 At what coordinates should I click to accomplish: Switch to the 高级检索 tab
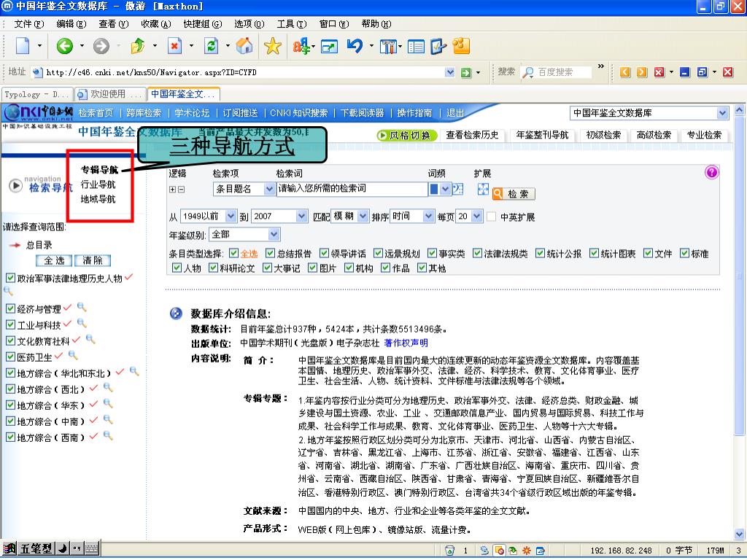654,135
